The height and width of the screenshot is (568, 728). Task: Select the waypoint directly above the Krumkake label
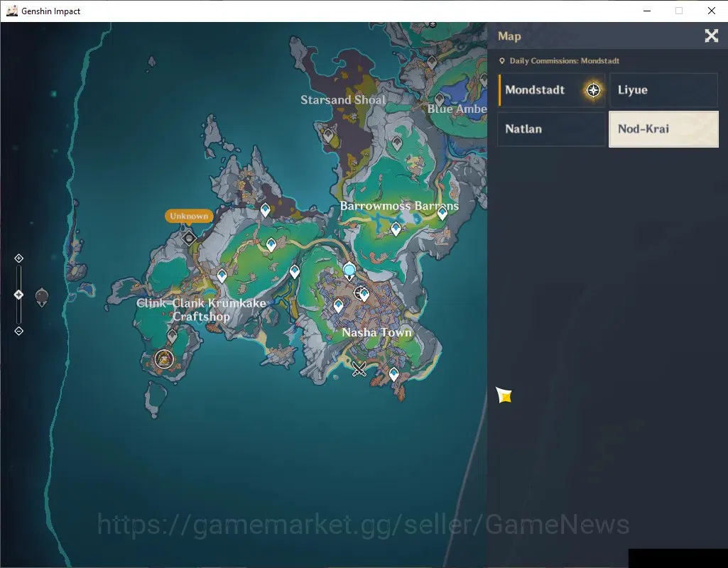[222, 275]
